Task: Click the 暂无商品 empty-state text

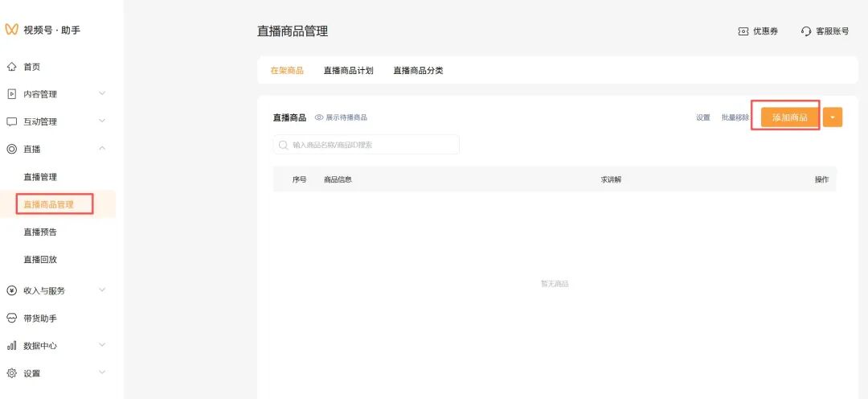Action: pos(555,284)
